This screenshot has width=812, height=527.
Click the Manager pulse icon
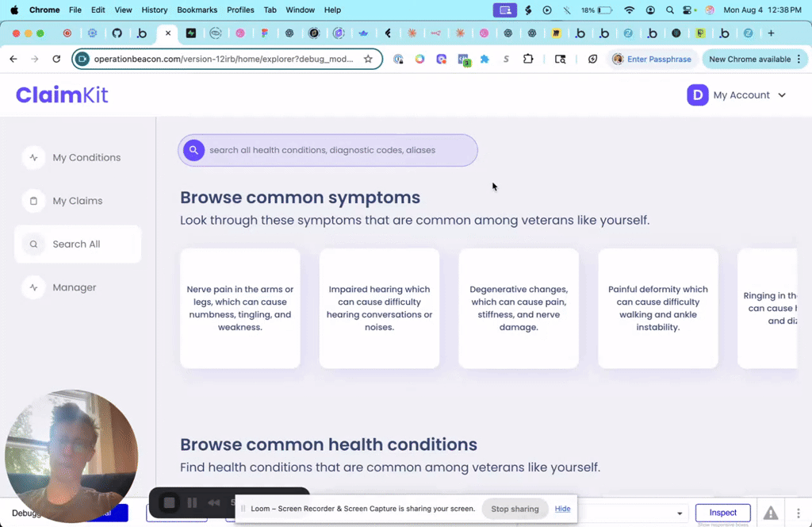click(33, 287)
